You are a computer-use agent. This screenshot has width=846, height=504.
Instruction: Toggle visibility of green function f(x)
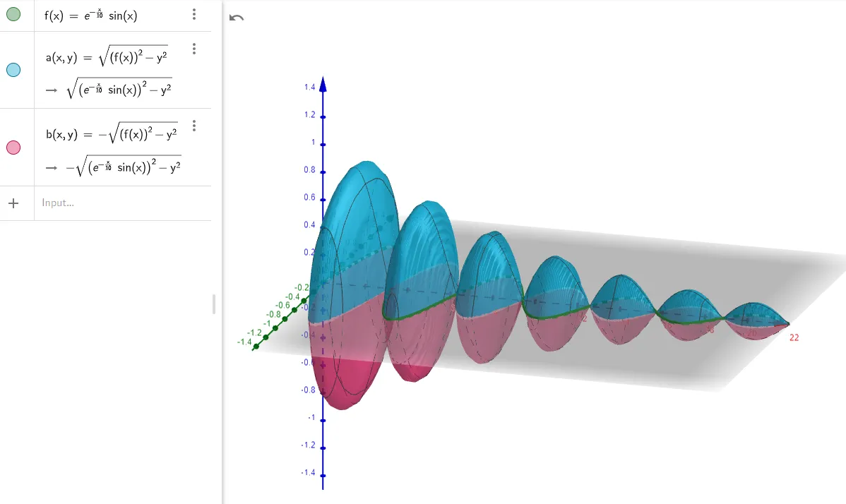point(13,15)
